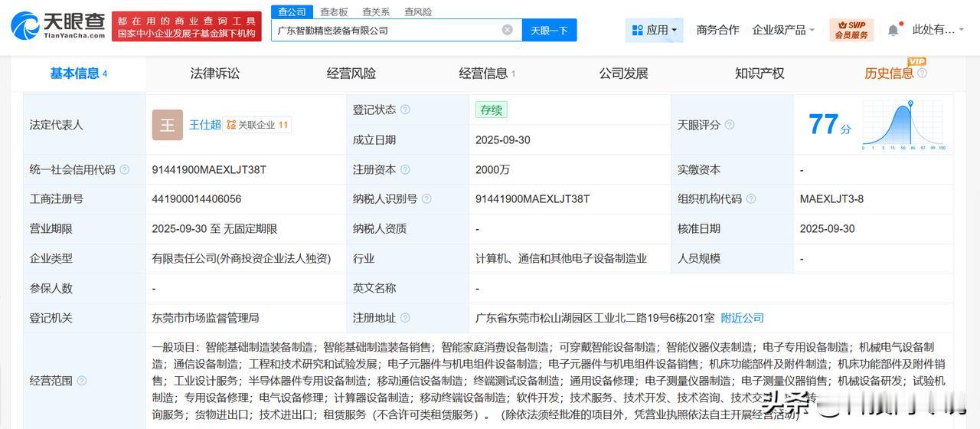Click credit code 91441900MAEXLJT38T value
Screen dimensions: 980x429
pyautogui.click(x=209, y=169)
